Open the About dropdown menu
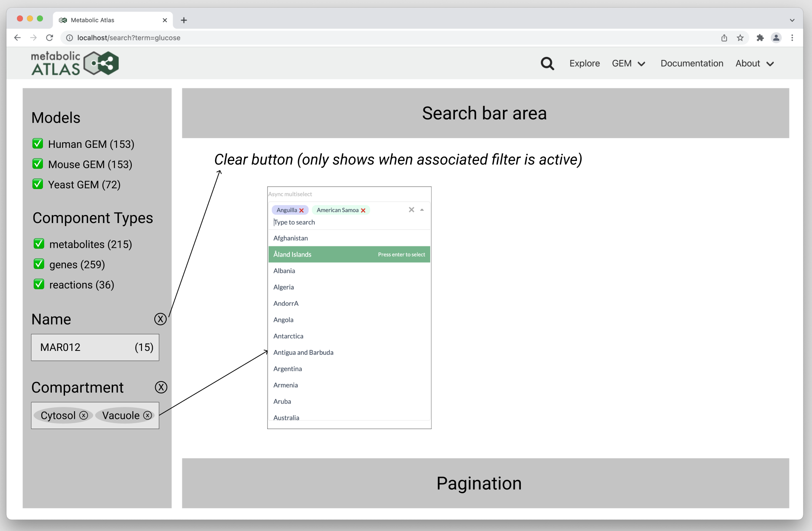 click(x=754, y=63)
